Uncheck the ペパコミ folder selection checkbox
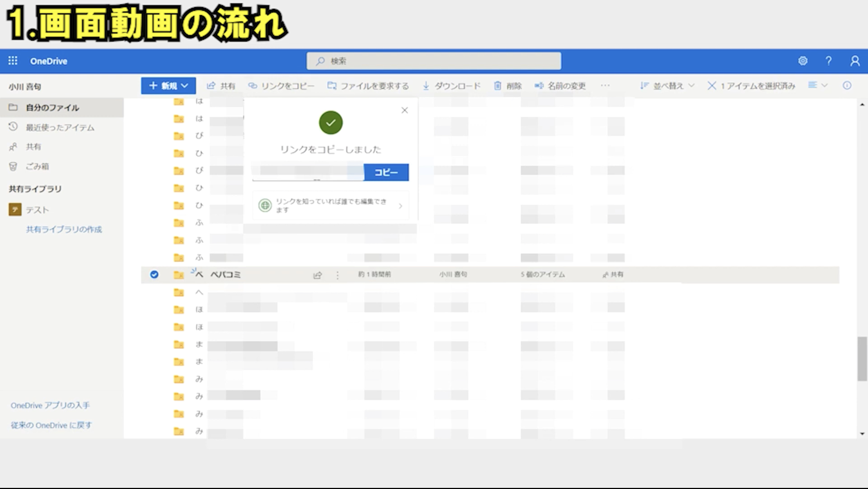The height and width of the screenshot is (489, 868). click(154, 274)
